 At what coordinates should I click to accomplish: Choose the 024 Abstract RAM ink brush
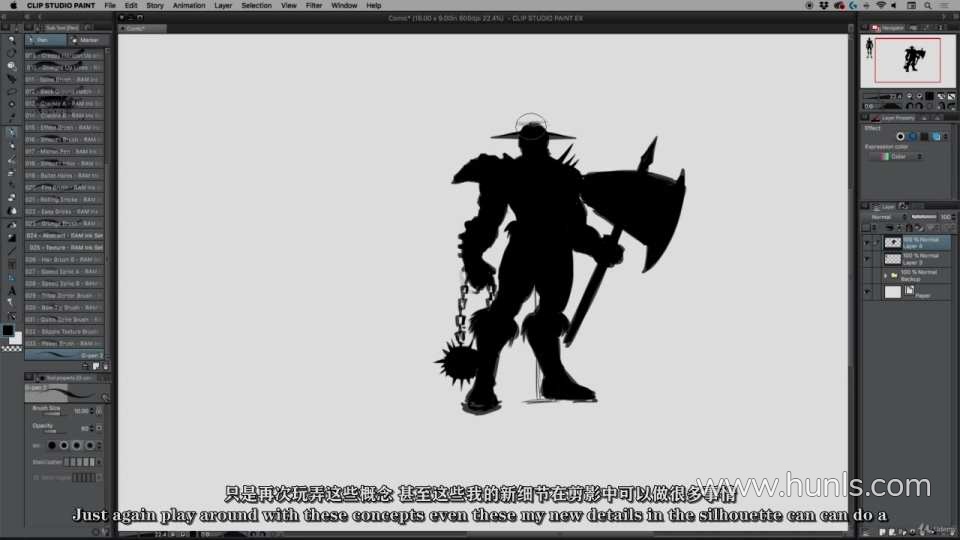pyautogui.click(x=64, y=236)
